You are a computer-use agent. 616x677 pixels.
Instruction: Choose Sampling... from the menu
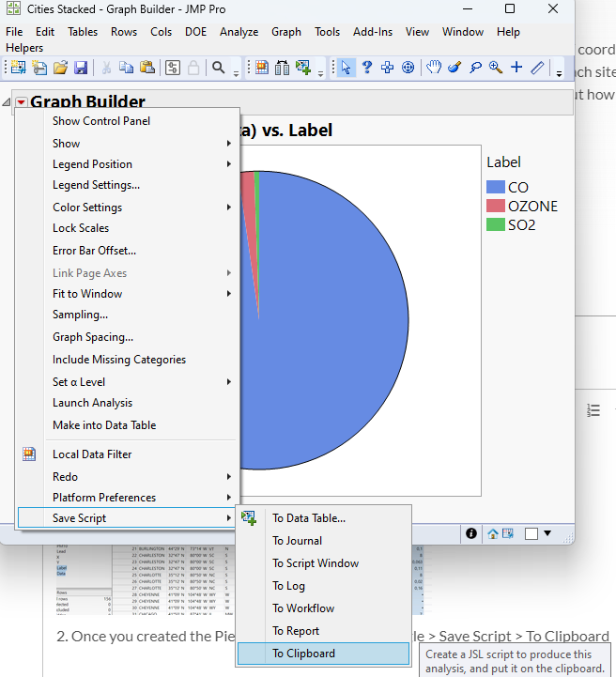[129, 315]
